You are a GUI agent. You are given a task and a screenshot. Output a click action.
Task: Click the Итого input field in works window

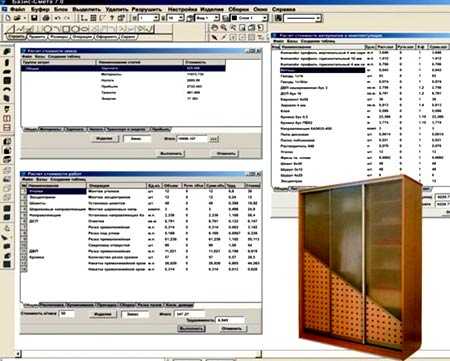(189, 314)
